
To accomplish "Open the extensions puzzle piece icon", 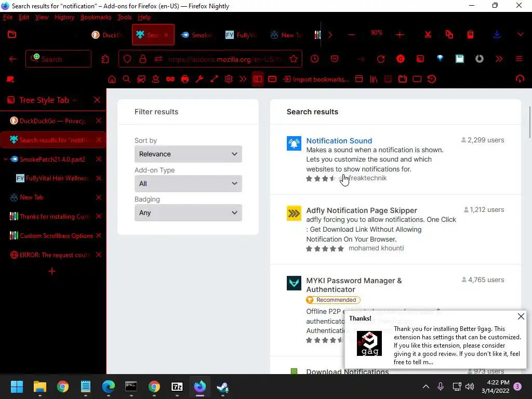I will point(105,59).
